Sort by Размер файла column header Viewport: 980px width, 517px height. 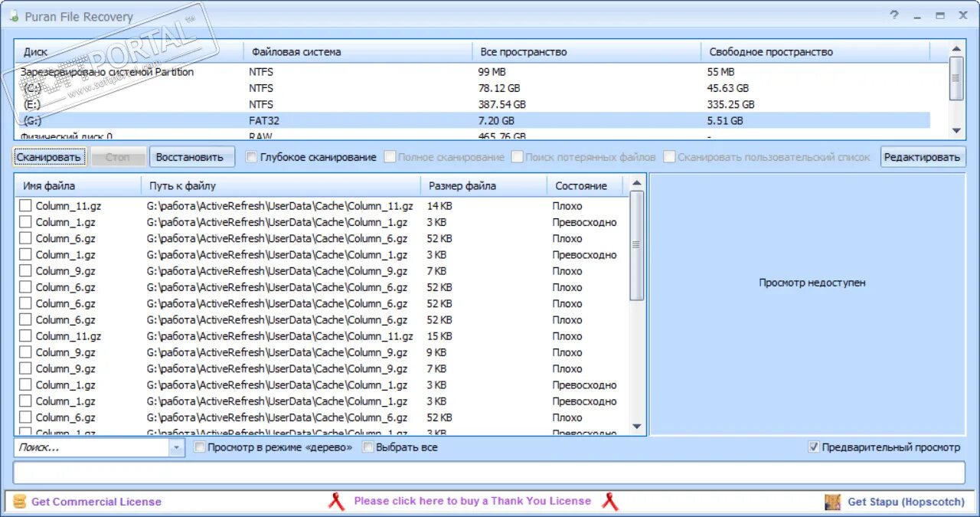pyautogui.click(x=483, y=185)
